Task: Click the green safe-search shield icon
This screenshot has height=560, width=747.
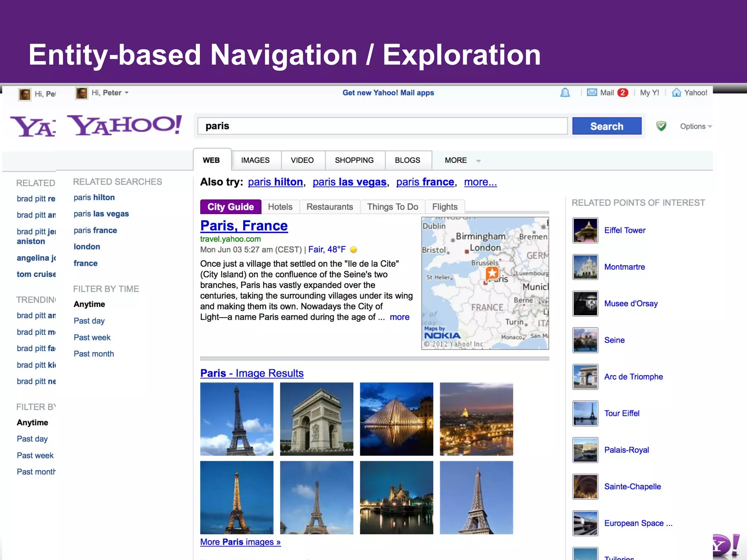Action: coord(661,126)
